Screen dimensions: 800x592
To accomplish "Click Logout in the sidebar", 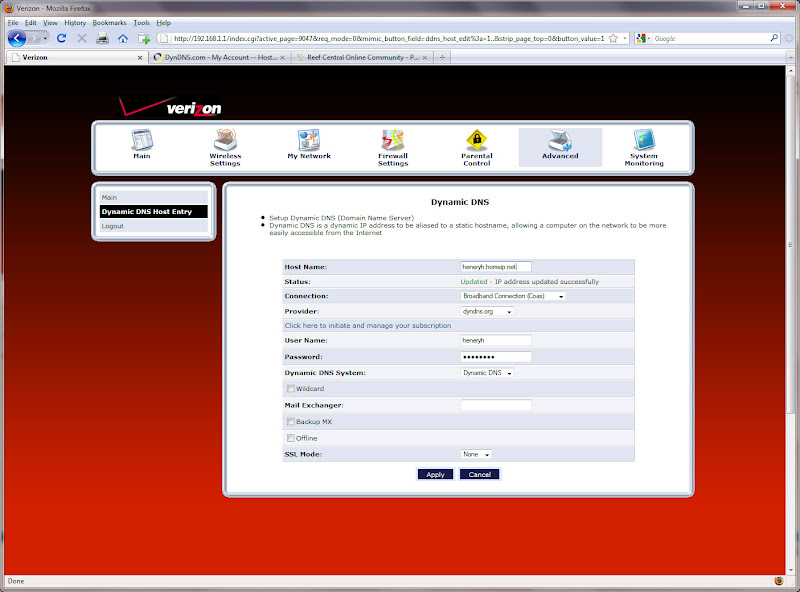I will [154, 226].
